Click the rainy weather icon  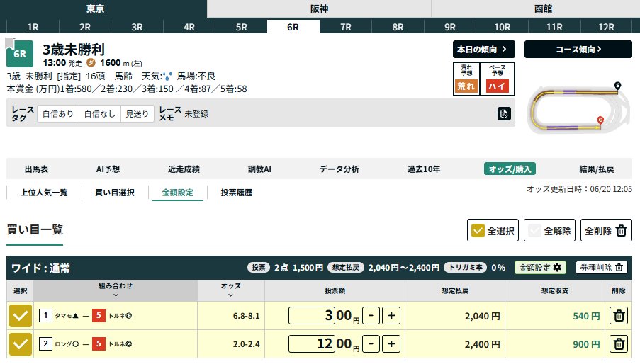(167, 76)
